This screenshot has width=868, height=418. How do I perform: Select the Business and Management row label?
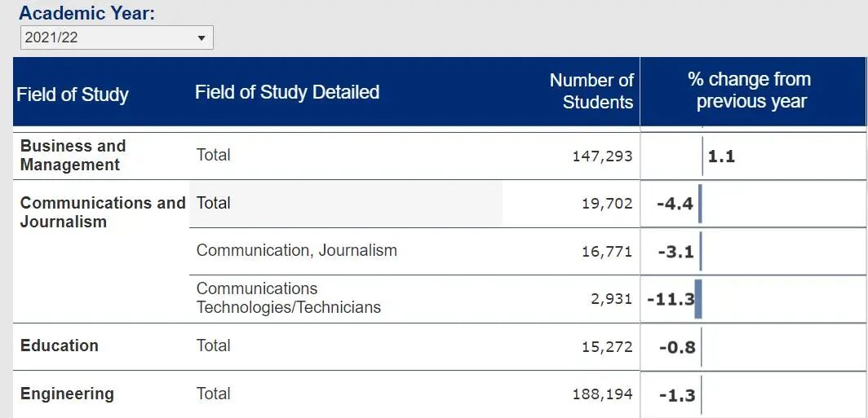pyautogui.click(x=73, y=155)
